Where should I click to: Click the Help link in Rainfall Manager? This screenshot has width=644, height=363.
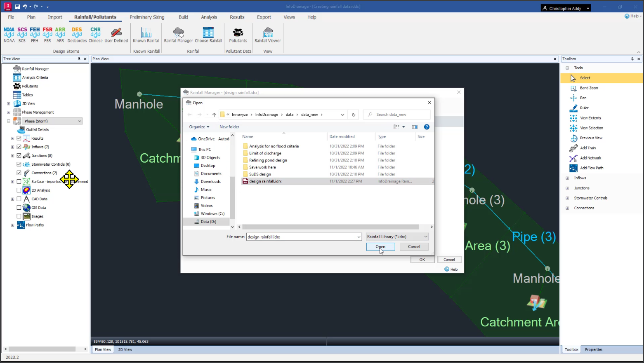[451, 269]
